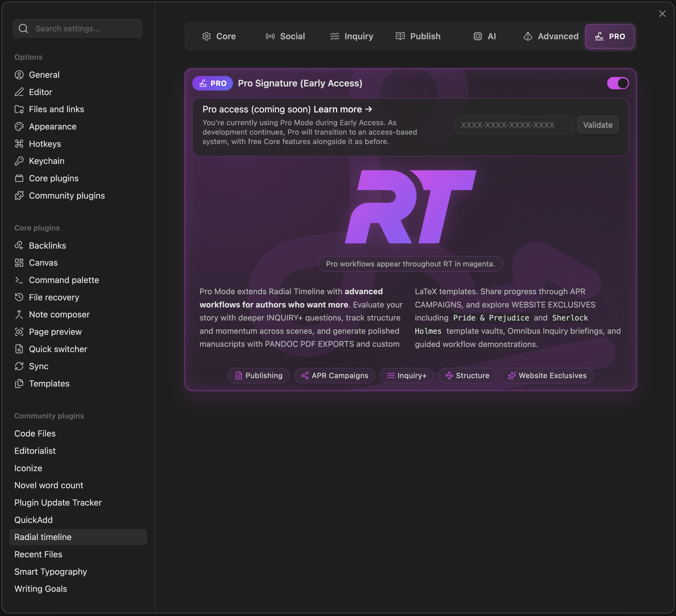Click the Website Exclusives pill

547,376
